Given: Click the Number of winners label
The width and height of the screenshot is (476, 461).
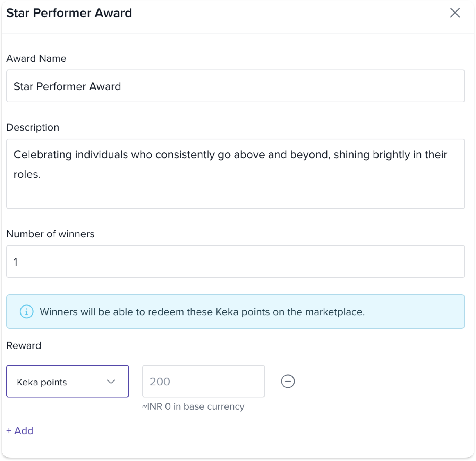Looking at the screenshot, I should click(x=50, y=234).
